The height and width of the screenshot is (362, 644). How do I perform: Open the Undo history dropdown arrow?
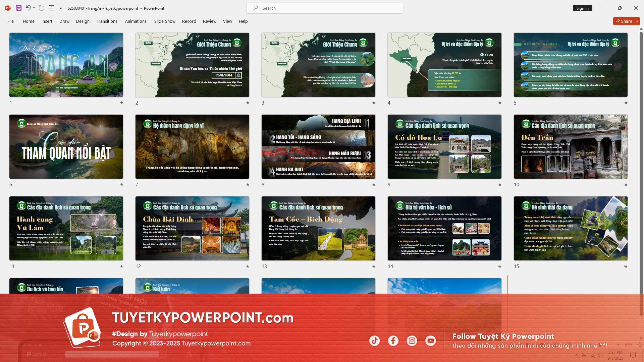click(34, 8)
